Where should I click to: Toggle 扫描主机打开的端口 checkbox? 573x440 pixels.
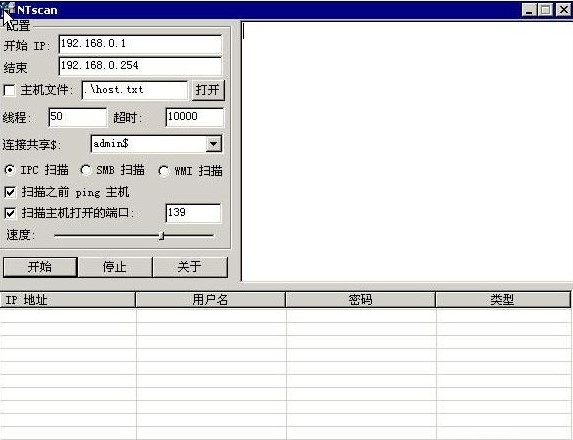[10, 213]
